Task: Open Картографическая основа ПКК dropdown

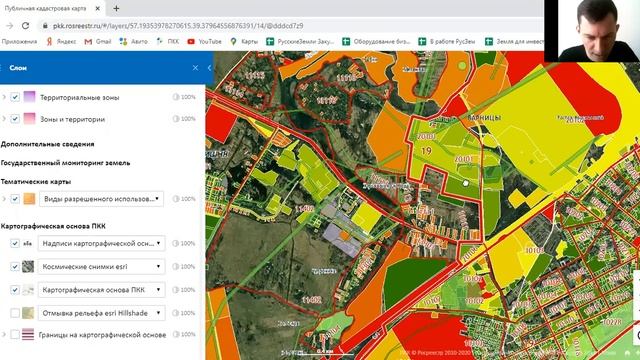Action: [x=101, y=290]
